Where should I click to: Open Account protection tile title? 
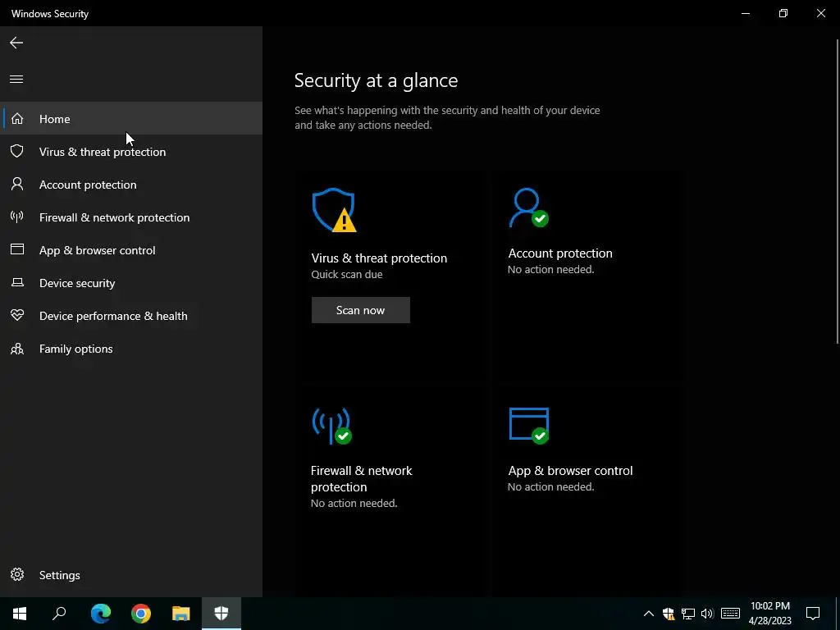tap(559, 253)
